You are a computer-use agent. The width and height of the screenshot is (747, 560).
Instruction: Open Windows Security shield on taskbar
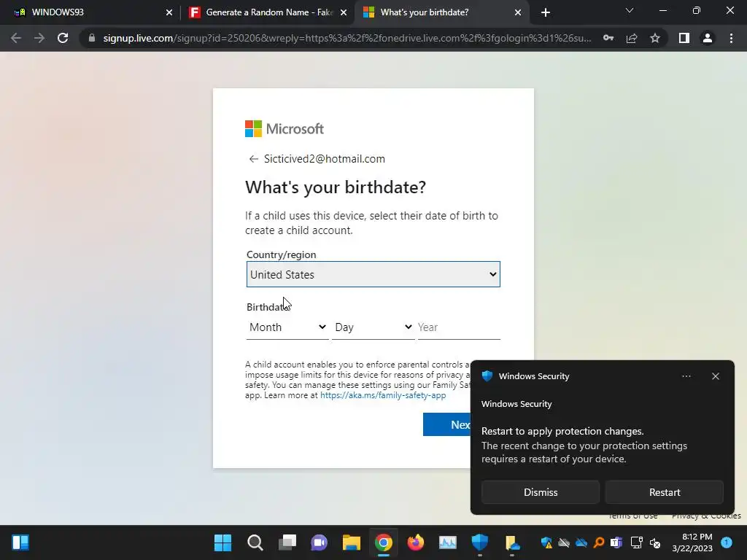coord(480,542)
